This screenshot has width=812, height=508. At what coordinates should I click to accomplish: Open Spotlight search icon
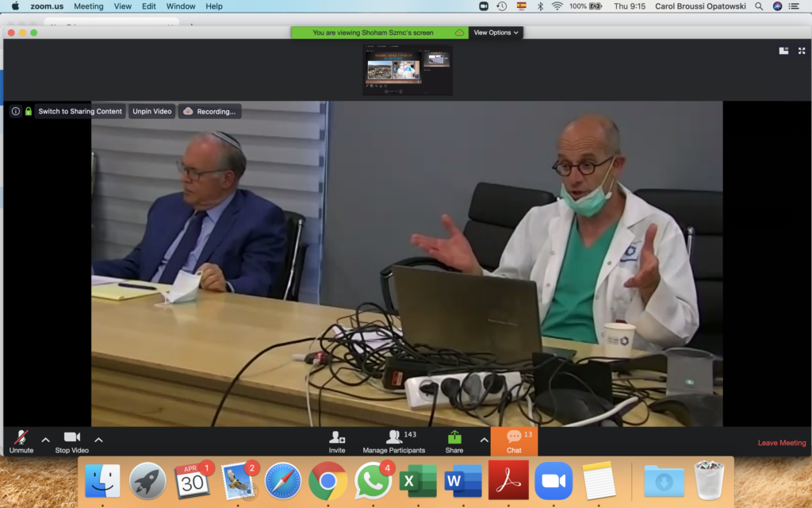click(x=759, y=6)
